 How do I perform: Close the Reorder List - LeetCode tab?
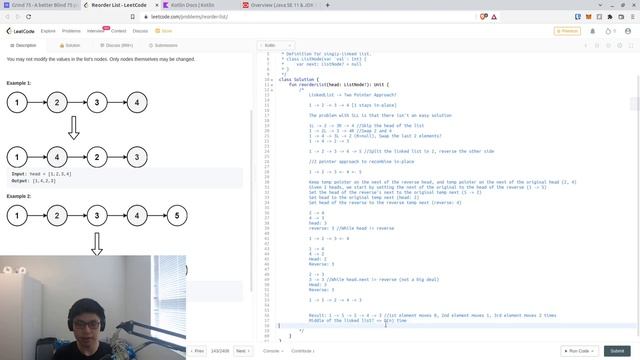tap(157, 5)
